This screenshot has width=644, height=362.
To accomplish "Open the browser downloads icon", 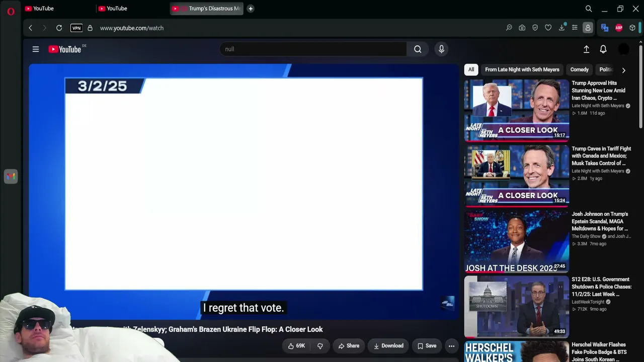I will (x=561, y=28).
